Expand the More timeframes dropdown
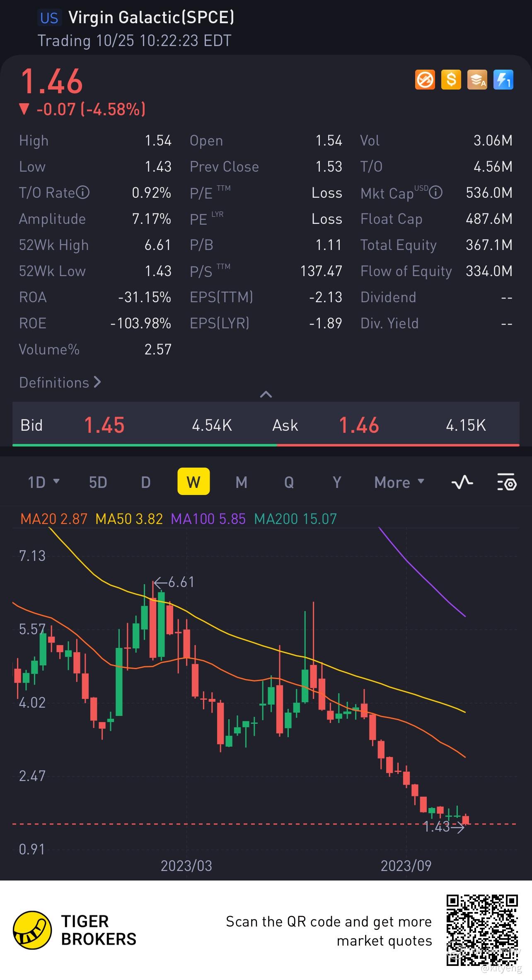The image size is (532, 980). pyautogui.click(x=399, y=482)
